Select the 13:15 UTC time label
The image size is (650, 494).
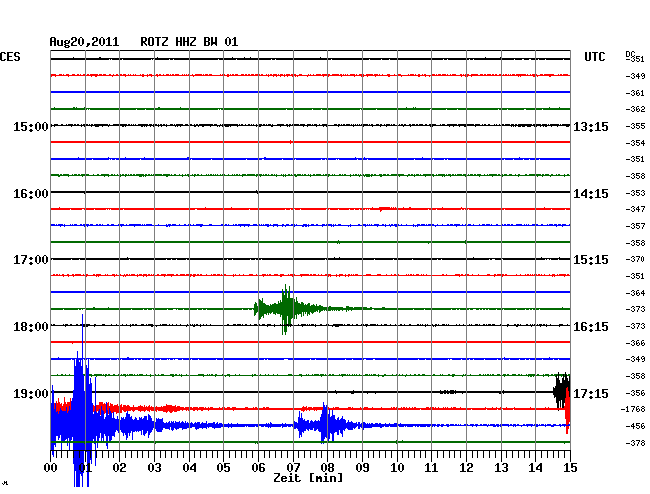pyautogui.click(x=591, y=127)
